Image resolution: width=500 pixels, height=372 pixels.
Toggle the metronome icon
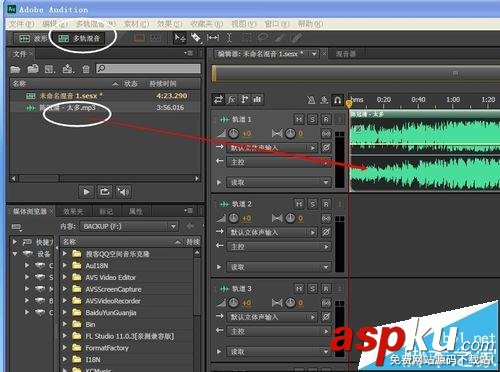[x=311, y=100]
